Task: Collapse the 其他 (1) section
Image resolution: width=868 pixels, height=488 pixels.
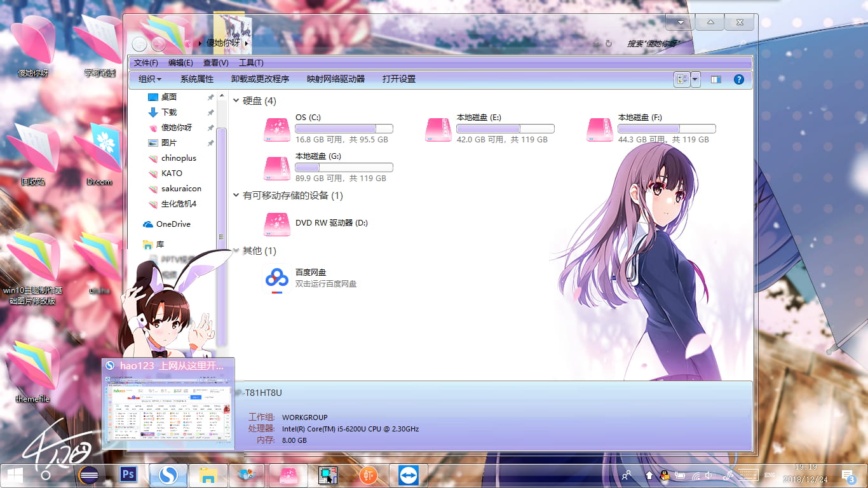Action: tap(235, 250)
